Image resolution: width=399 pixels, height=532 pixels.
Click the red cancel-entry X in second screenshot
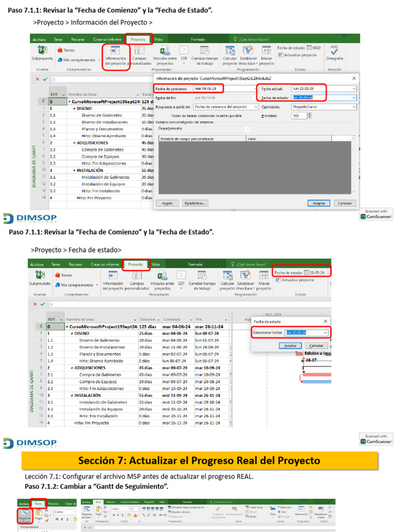click(x=35, y=304)
